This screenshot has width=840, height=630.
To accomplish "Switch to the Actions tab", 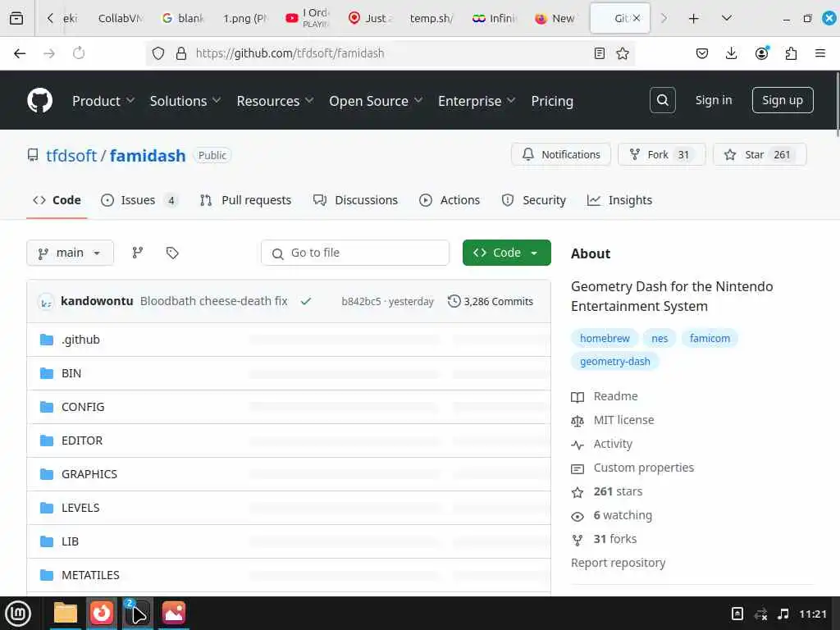I will tap(450, 200).
